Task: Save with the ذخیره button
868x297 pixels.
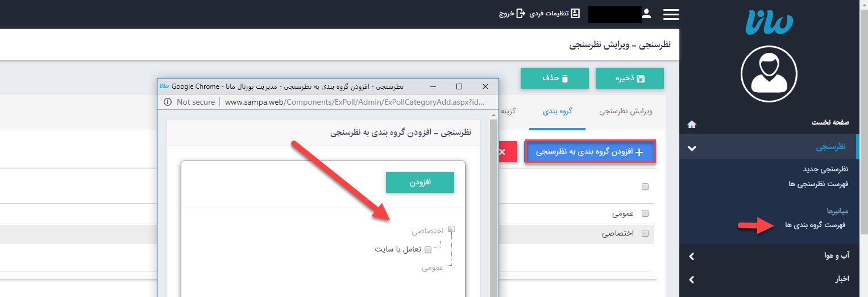Action: pos(629,79)
